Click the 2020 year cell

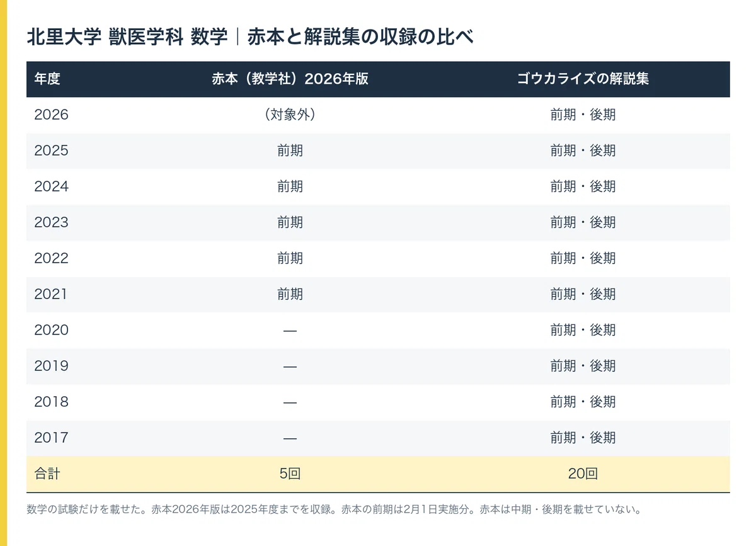[51, 331]
